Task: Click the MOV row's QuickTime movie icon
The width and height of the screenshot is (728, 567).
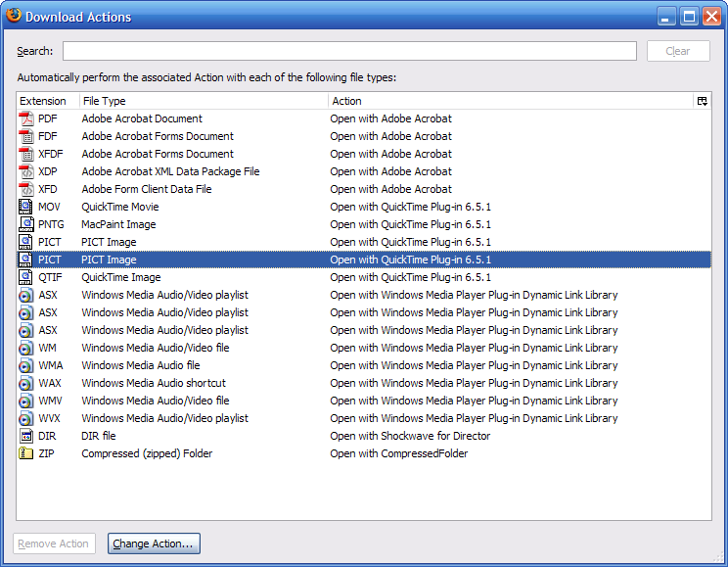Action: tap(26, 207)
